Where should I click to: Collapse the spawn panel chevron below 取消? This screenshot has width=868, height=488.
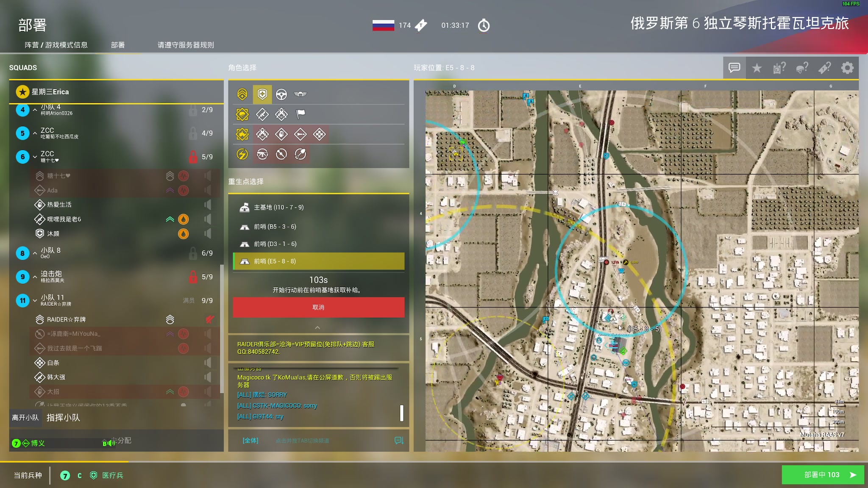pos(317,327)
